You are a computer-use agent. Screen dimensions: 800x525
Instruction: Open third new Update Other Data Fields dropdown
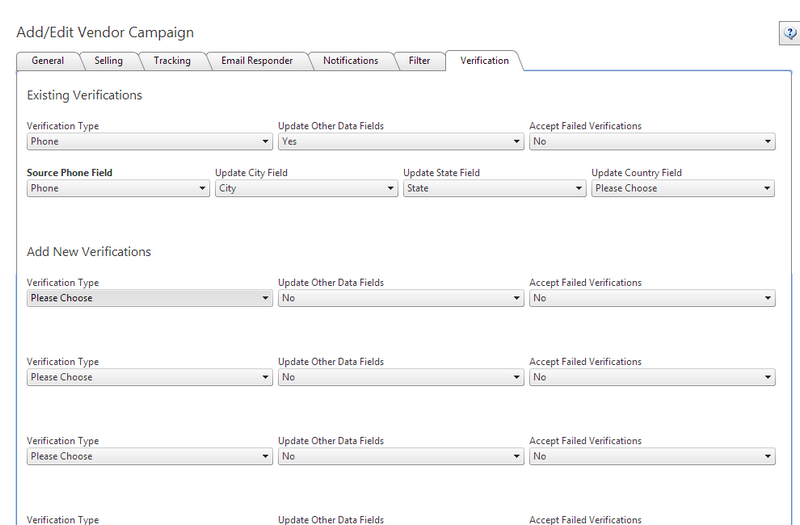[401, 456]
